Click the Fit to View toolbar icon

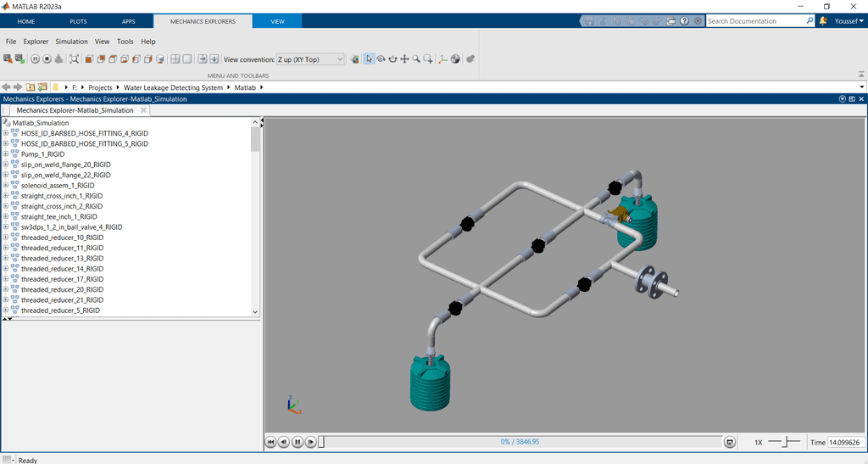[x=74, y=59]
